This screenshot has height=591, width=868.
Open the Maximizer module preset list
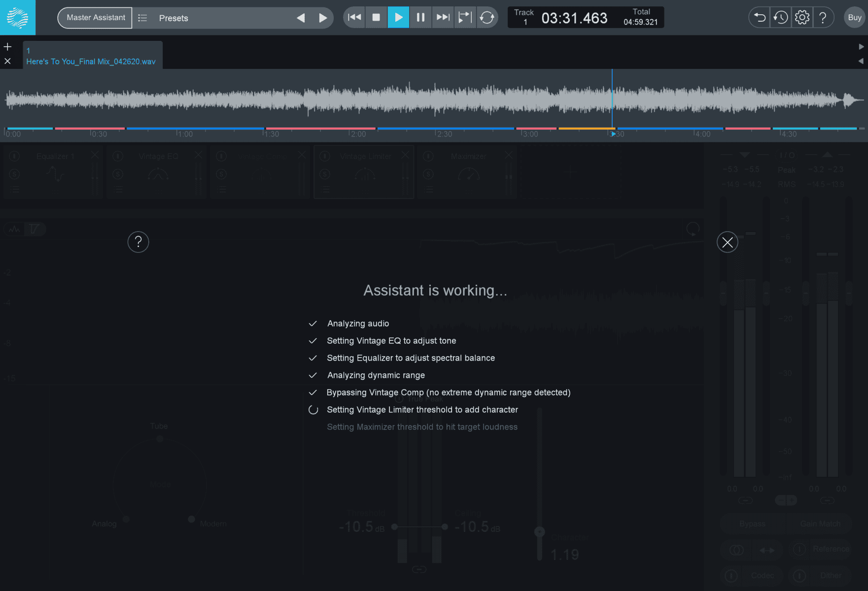[x=428, y=190]
